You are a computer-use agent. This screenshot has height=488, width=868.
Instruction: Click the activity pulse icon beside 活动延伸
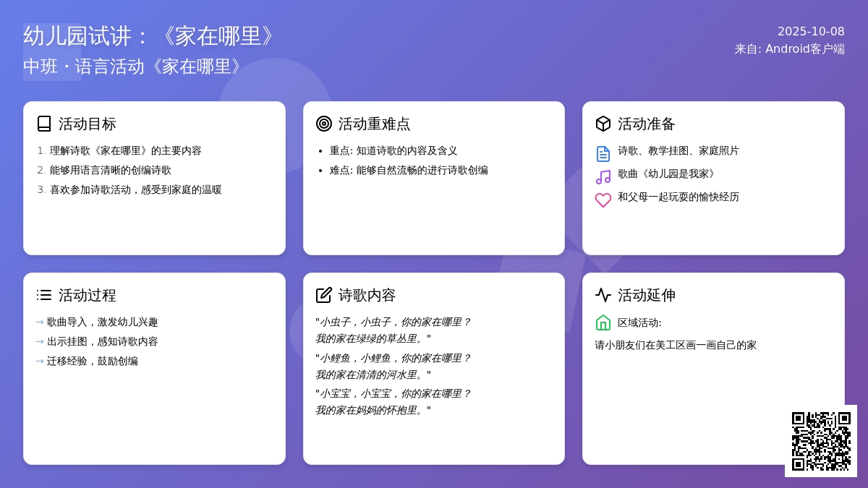[x=603, y=295]
